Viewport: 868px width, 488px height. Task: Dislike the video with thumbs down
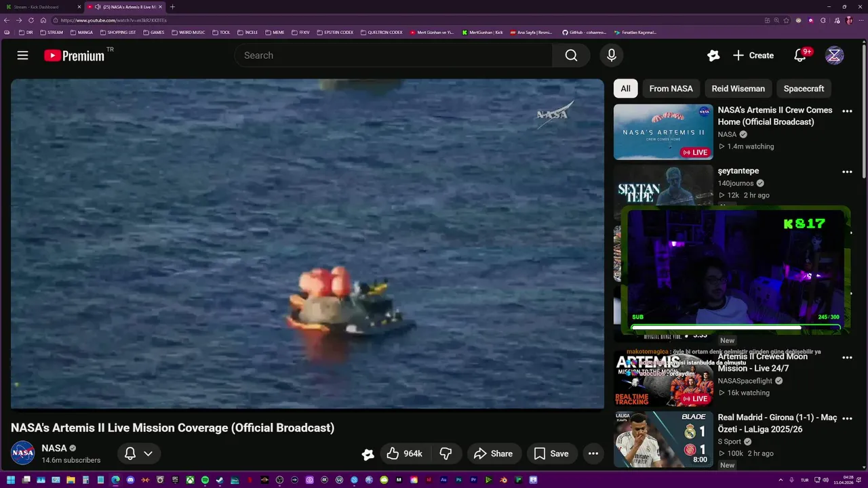point(446,453)
